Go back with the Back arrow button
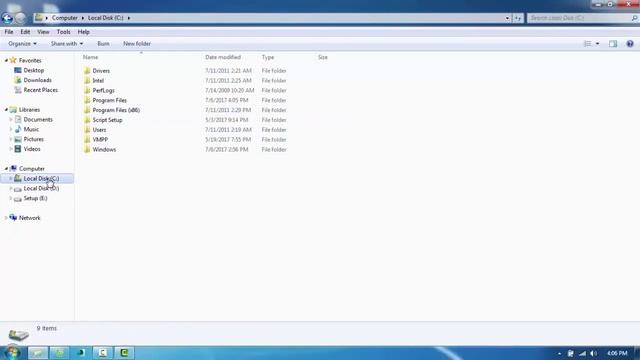Image resolution: width=640 pixels, height=360 pixels. click(x=7, y=18)
